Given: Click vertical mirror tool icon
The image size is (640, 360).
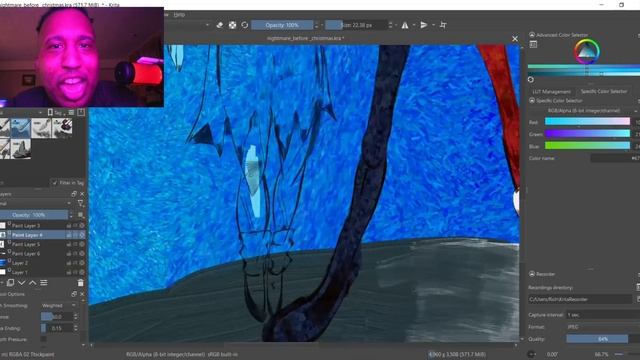Looking at the screenshot, I should 424,25.
